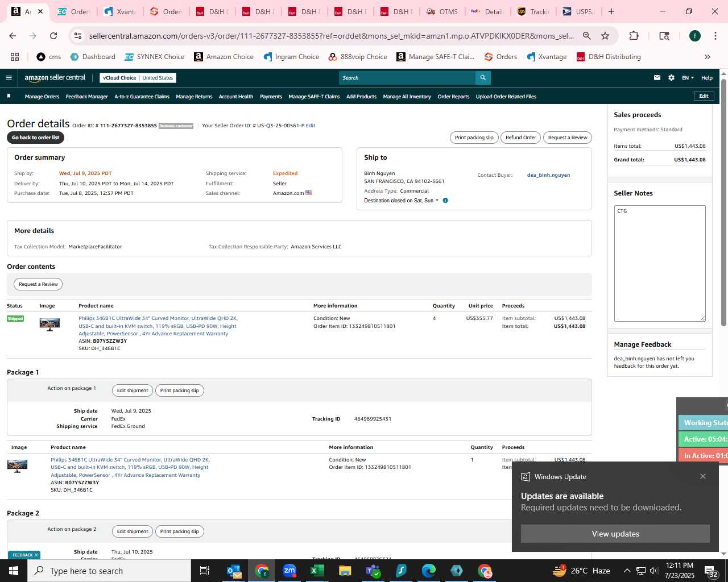
Task: Click monitor thumbnail in order contents
Action: pyautogui.click(x=49, y=325)
